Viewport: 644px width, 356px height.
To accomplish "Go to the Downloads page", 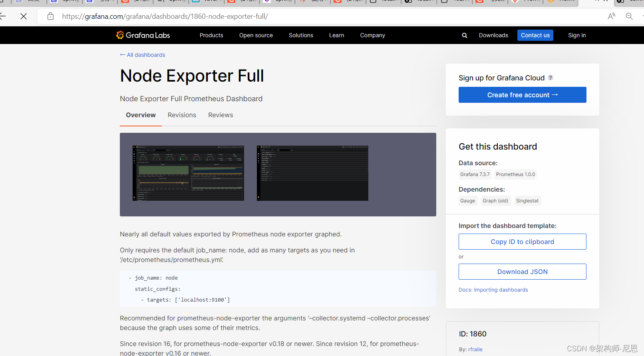I will (x=493, y=35).
